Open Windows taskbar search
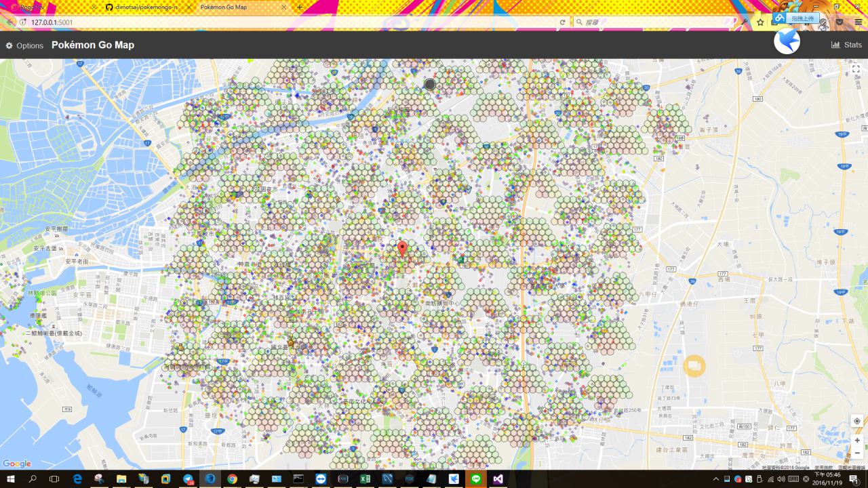The image size is (868, 488). point(33,479)
